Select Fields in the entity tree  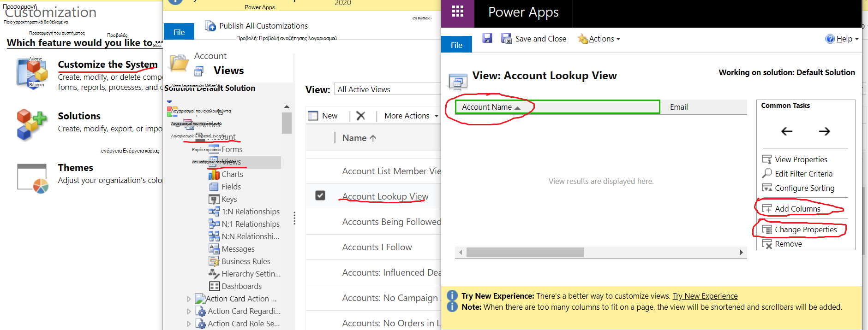tap(231, 187)
